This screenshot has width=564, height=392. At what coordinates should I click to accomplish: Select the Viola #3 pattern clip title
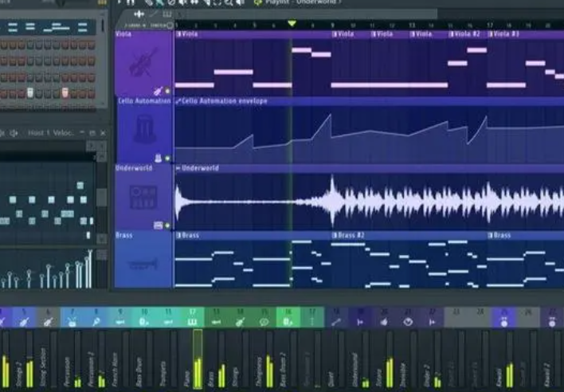(506, 34)
